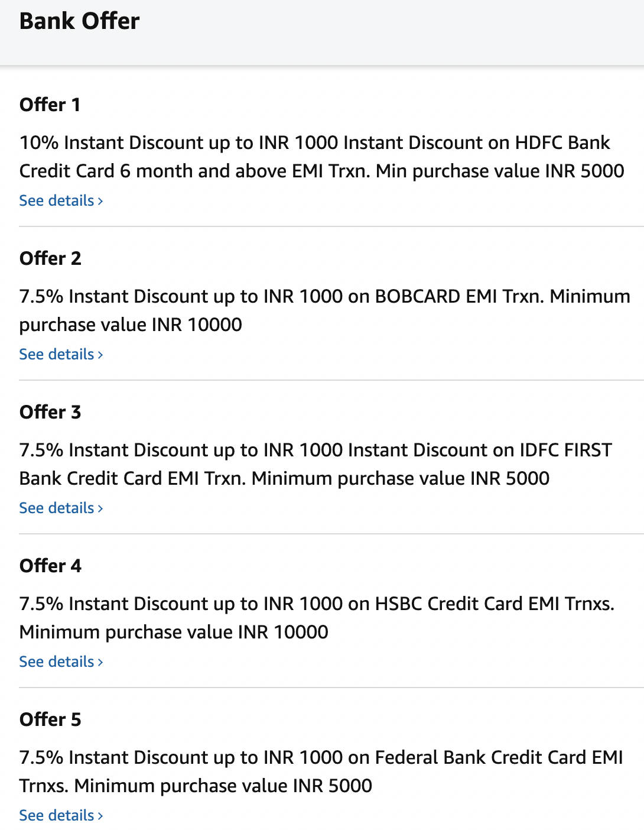
Task: Select the Offer 3 heading
Action: point(50,412)
